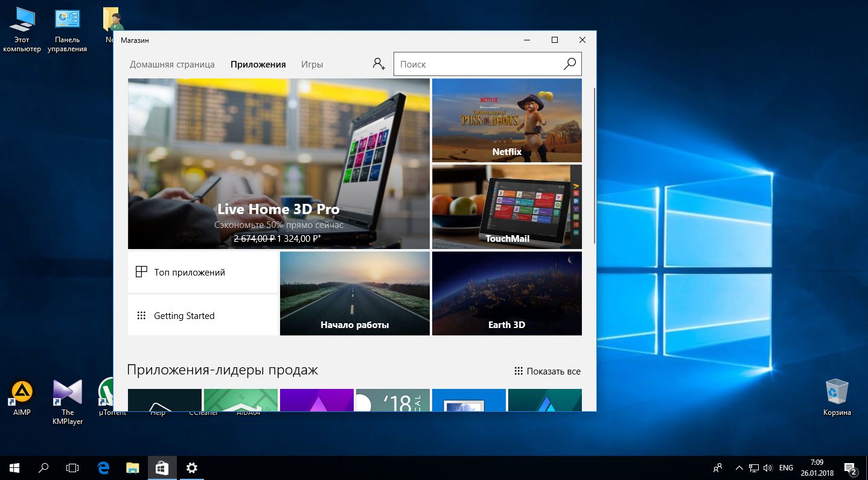Launch the AIMP desktop shortcut
This screenshot has width=868, height=480.
click(x=22, y=397)
